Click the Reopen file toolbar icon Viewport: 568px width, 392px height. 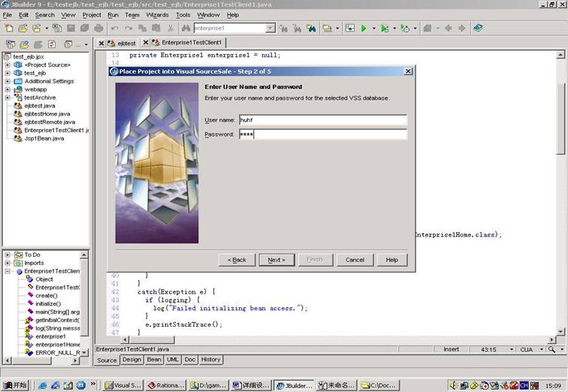[37, 29]
